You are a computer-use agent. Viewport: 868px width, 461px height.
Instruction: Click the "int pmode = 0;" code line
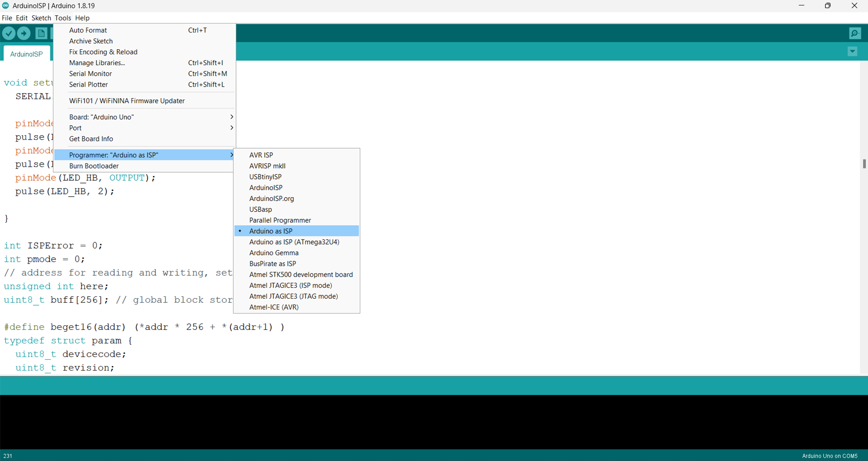point(44,259)
